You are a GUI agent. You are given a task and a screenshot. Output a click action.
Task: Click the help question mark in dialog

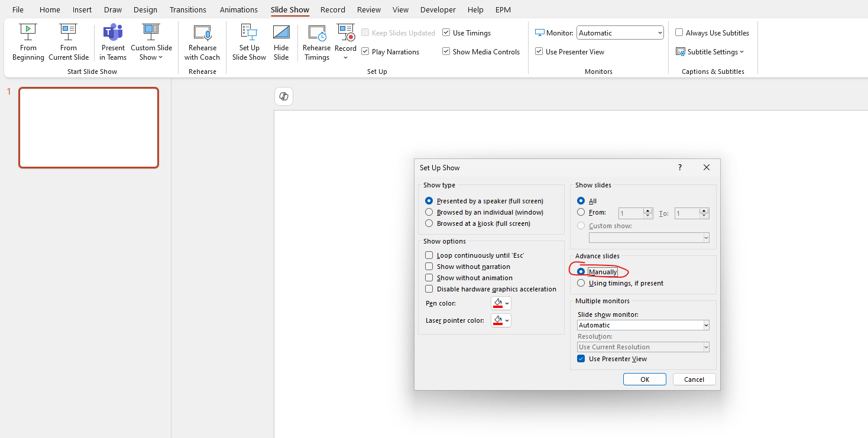[680, 168]
